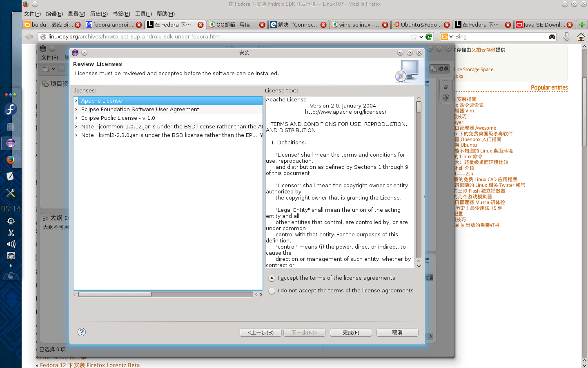Expand Eclipse Foundation Software User Agreement

click(x=76, y=109)
